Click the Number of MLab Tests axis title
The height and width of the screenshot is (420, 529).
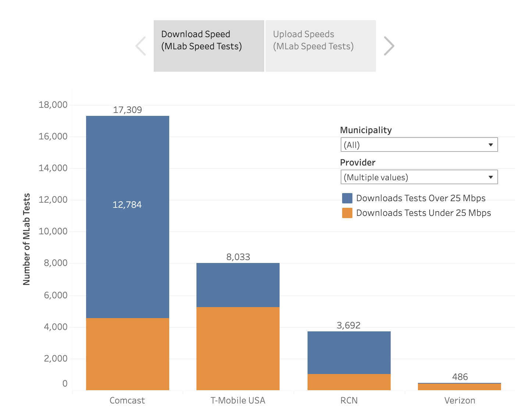tap(26, 239)
